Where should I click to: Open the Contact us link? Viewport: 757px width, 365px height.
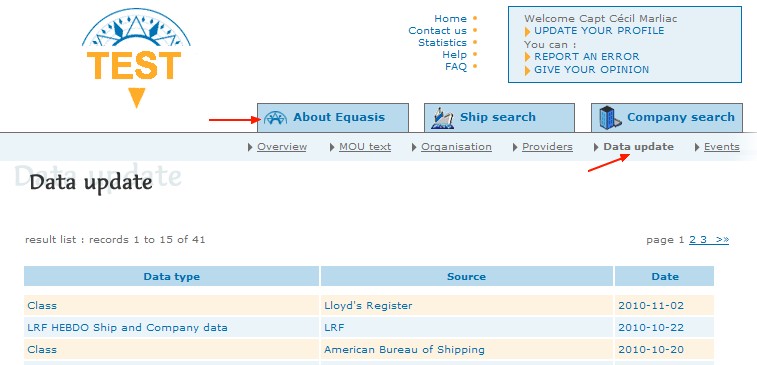pos(437,30)
